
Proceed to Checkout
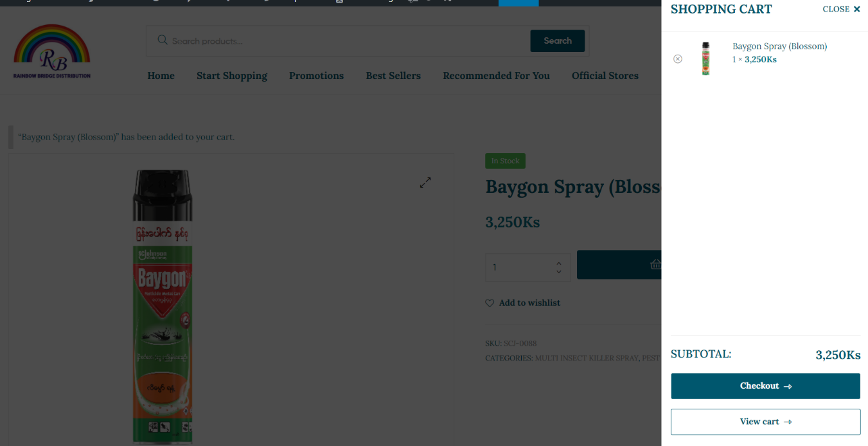[765, 386]
